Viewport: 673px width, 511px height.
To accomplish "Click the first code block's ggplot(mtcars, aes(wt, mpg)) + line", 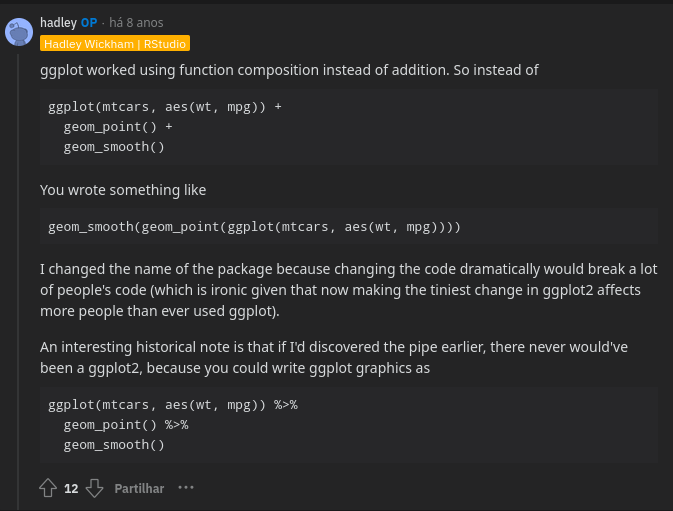I will (165, 106).
